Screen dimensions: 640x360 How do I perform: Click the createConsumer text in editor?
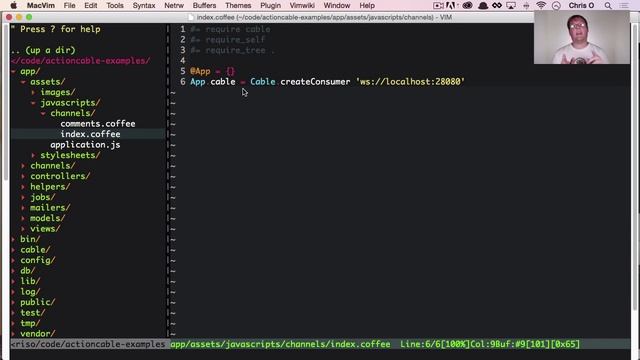(x=315, y=82)
